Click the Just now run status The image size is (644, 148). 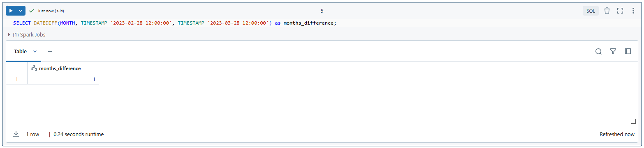pos(51,11)
